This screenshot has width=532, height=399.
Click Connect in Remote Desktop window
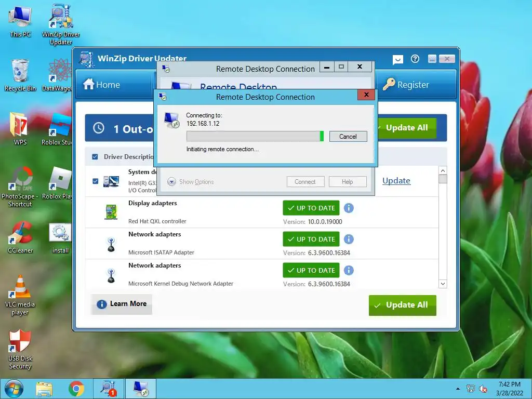(x=305, y=182)
